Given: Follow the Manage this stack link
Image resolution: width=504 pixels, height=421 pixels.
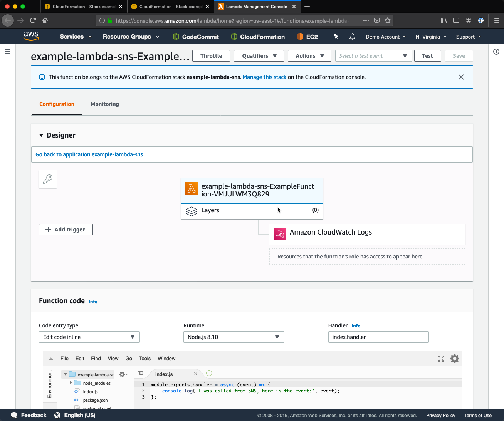Looking at the screenshot, I should (264, 77).
